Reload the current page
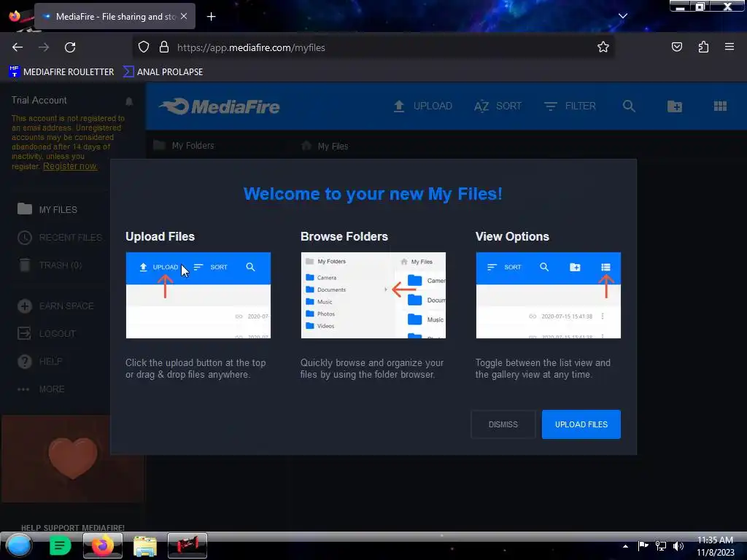 (x=70, y=47)
